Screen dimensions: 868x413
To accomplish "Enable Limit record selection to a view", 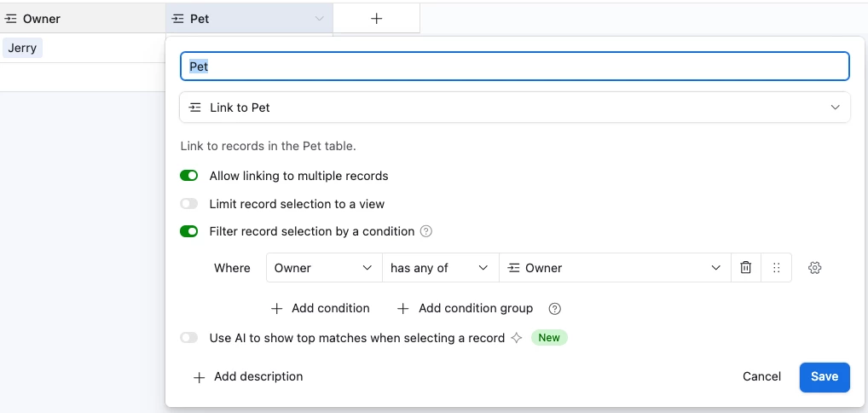I will click(188, 204).
